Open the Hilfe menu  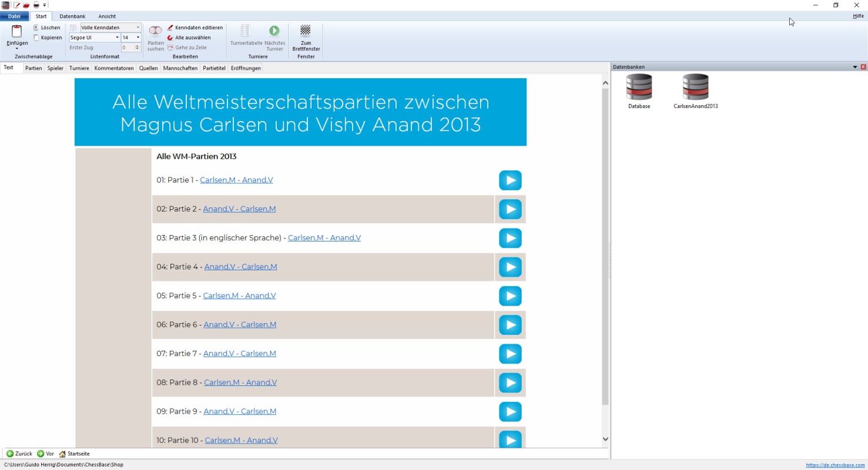click(x=858, y=16)
